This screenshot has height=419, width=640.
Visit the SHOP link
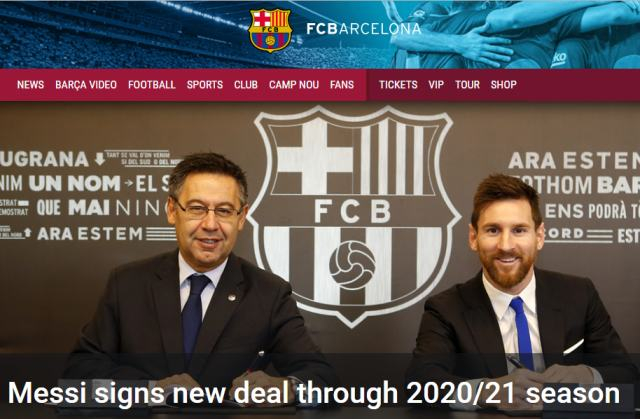[x=504, y=84]
